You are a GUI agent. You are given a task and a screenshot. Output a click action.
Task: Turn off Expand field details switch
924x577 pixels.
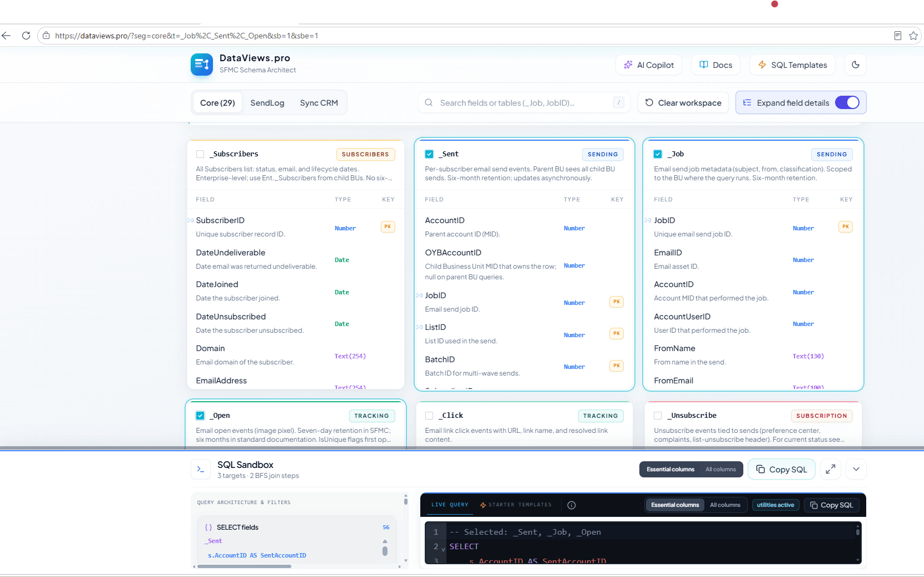tap(847, 102)
